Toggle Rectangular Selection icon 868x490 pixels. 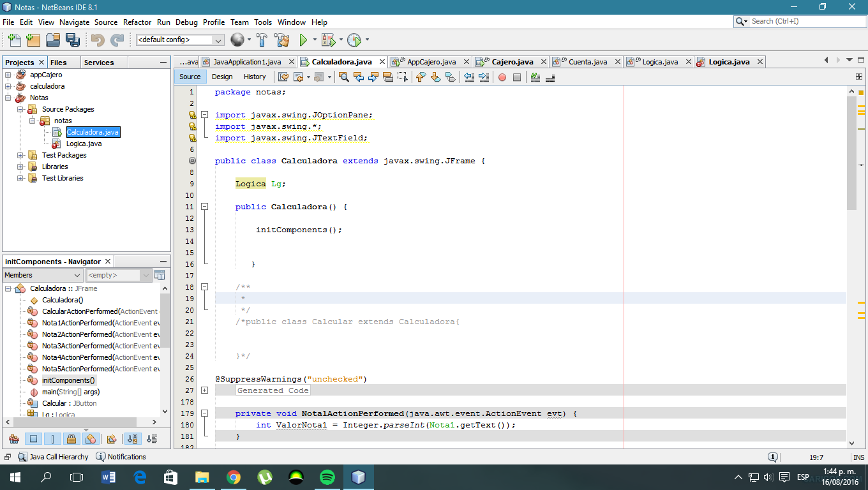tap(402, 77)
